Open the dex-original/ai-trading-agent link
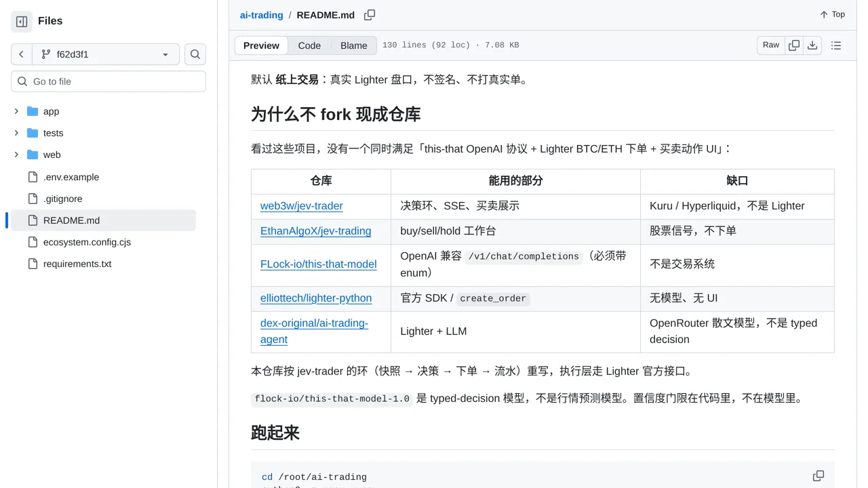The image size is (868, 488). point(314,331)
